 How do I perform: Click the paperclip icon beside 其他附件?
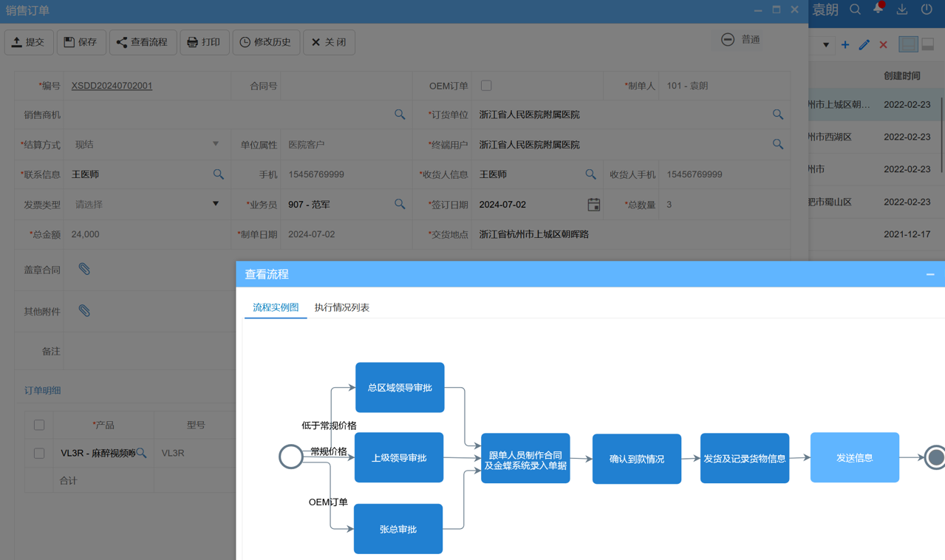pyautogui.click(x=84, y=311)
